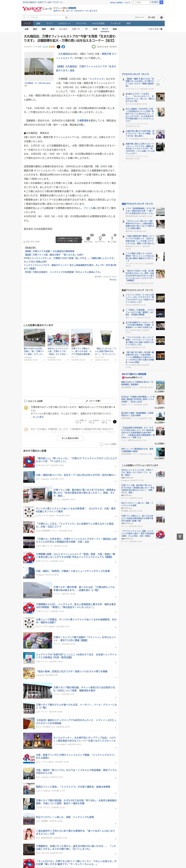Toggle コメント非表示 checkbox
Viewport: 186px width, 868px height.
pos(102,444)
